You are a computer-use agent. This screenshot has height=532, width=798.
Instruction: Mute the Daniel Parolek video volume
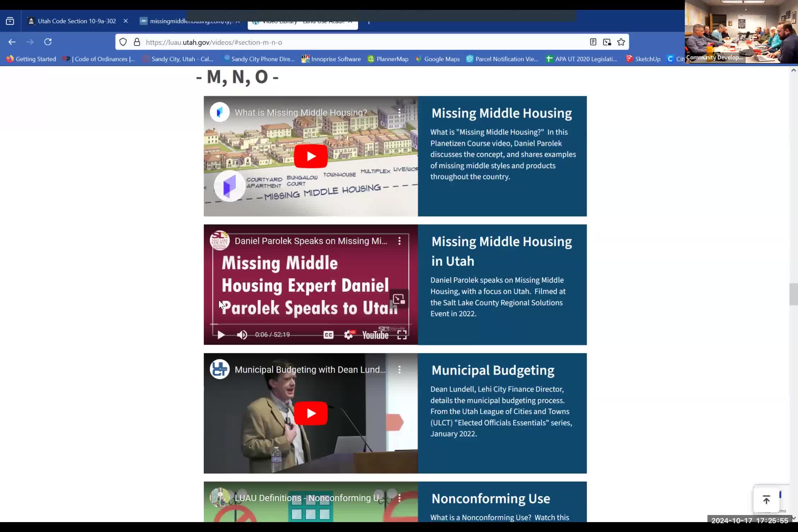[242, 335]
